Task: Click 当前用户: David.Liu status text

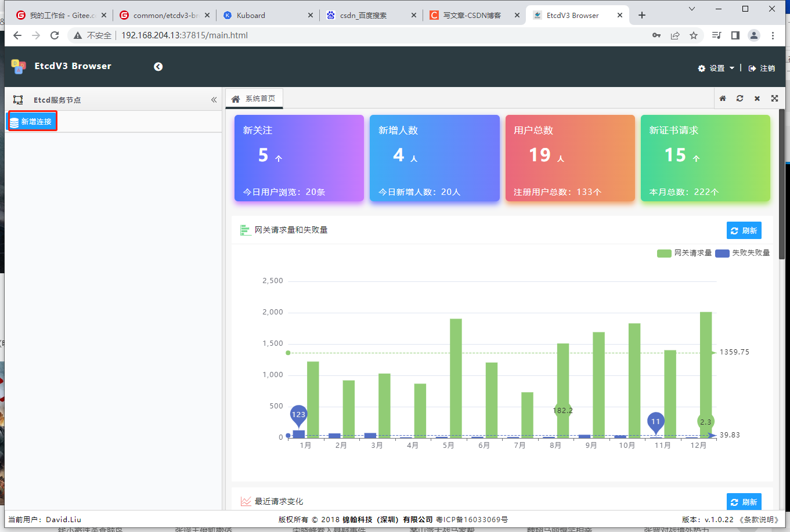Action: click(x=45, y=519)
